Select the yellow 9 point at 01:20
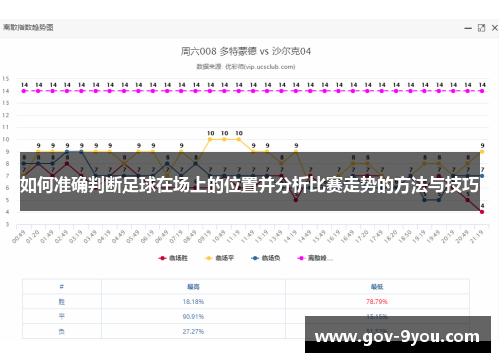 [38, 152]
